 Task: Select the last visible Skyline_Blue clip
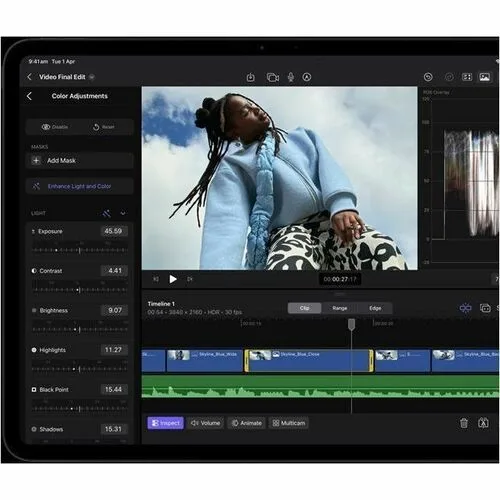(466, 360)
